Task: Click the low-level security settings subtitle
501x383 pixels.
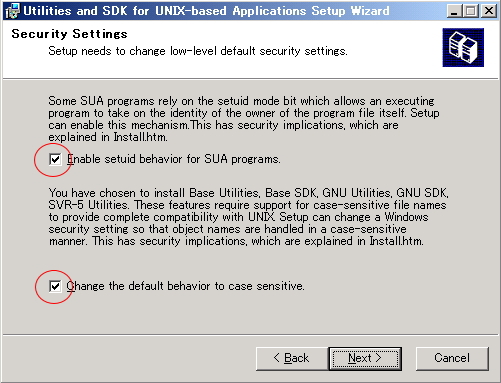Action: click(x=198, y=51)
